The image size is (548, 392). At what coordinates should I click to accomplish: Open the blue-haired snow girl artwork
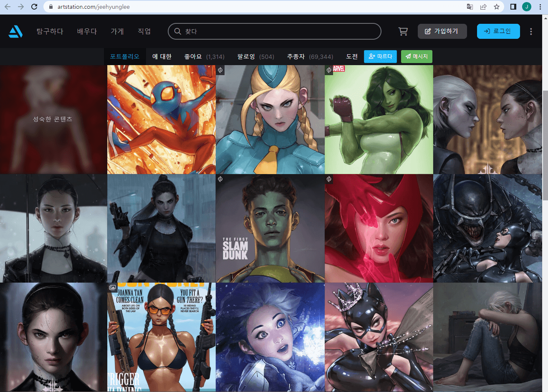coord(270,337)
